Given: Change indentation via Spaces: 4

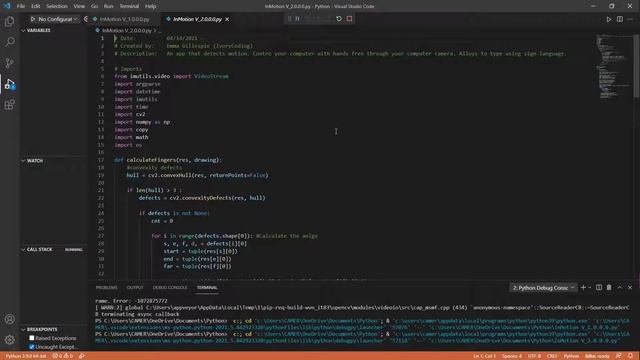Looking at the screenshot, I should (x=511, y=356).
